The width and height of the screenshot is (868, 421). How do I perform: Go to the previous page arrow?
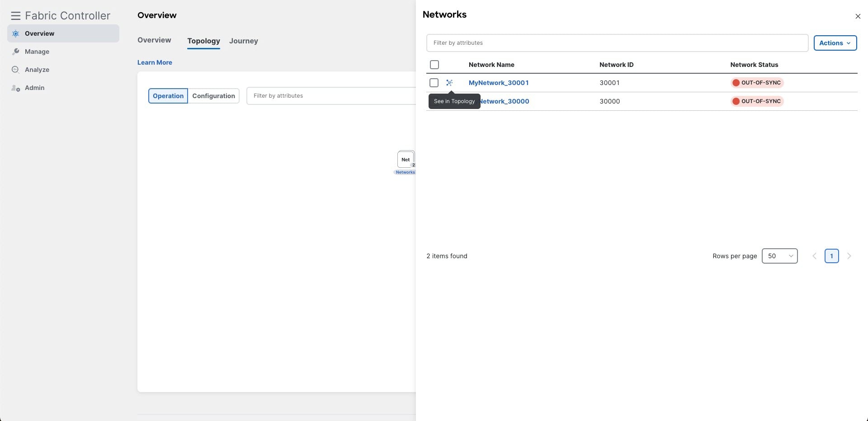click(x=815, y=256)
